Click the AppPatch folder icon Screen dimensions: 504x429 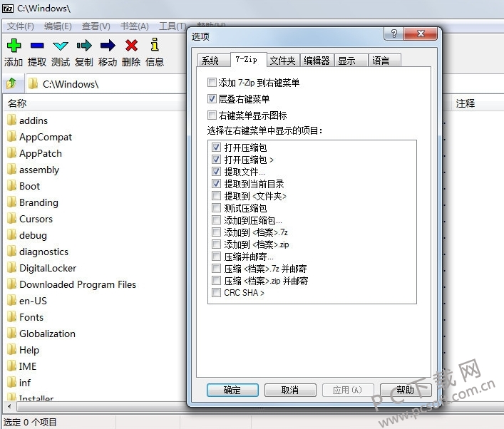point(11,153)
